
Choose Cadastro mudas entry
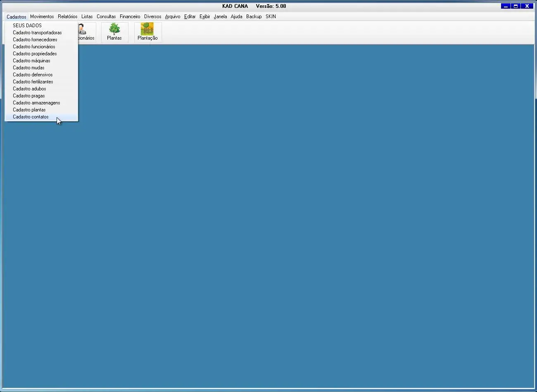tap(41, 68)
